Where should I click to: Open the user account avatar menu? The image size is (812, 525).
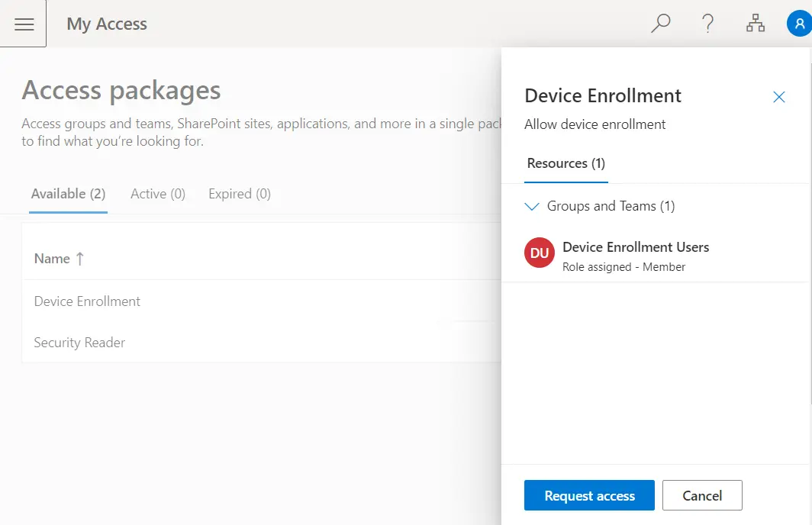(x=798, y=24)
